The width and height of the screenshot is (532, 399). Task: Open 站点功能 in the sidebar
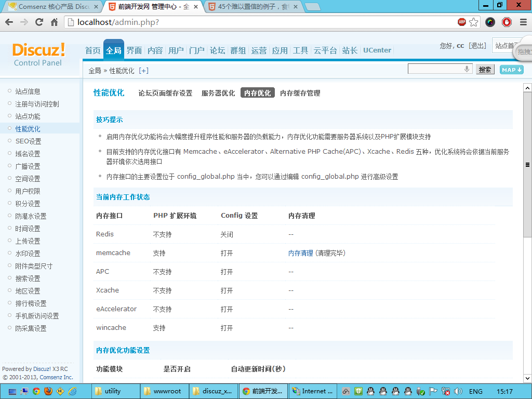[28, 116]
